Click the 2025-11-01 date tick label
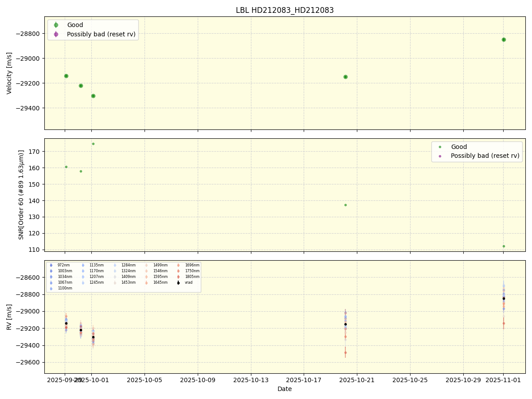The height and width of the screenshot is (399, 532). pos(503,380)
